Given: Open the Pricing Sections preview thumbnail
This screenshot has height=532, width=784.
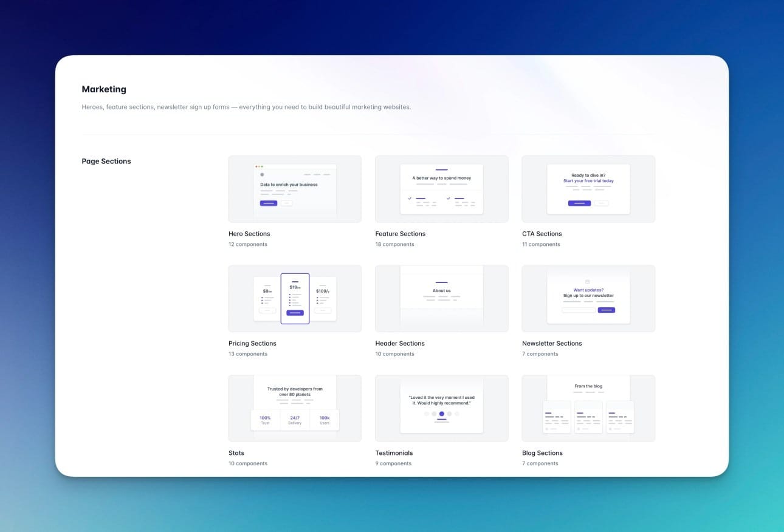Looking at the screenshot, I should pyautogui.click(x=295, y=298).
